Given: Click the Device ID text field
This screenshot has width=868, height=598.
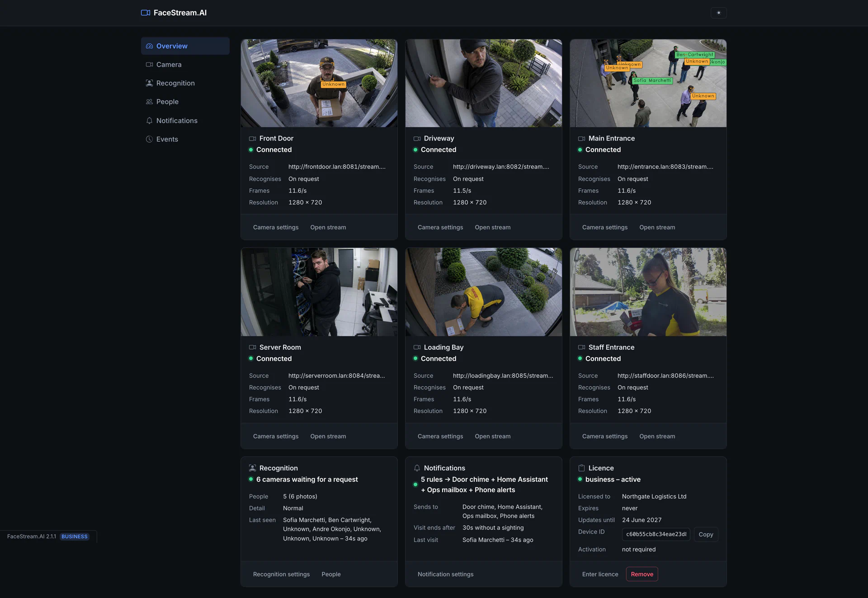Looking at the screenshot, I should (x=656, y=535).
